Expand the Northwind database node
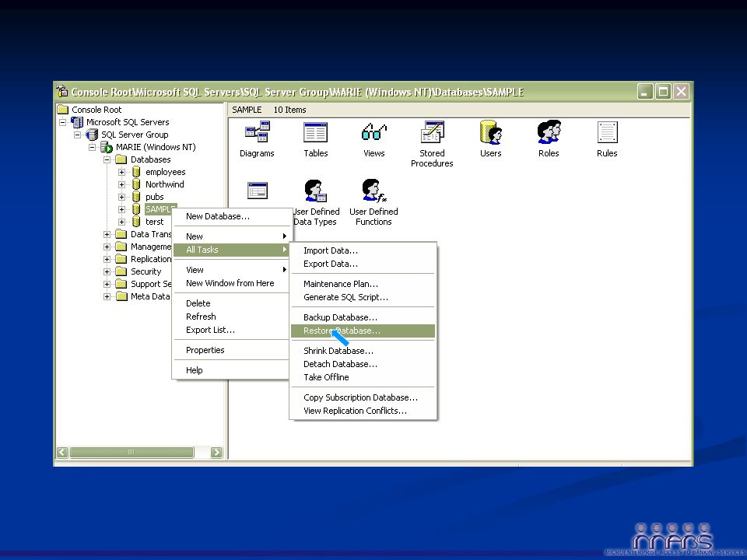Screen dimensions: 747x560 click(x=121, y=184)
